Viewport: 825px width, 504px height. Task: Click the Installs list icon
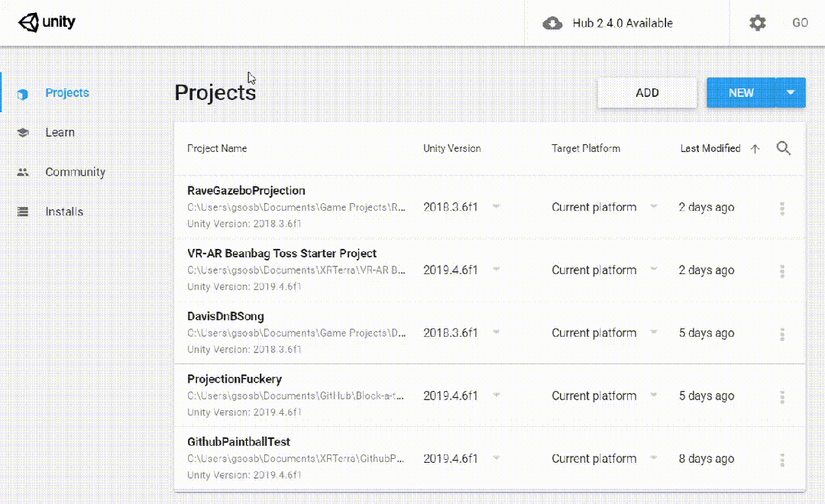click(x=23, y=212)
